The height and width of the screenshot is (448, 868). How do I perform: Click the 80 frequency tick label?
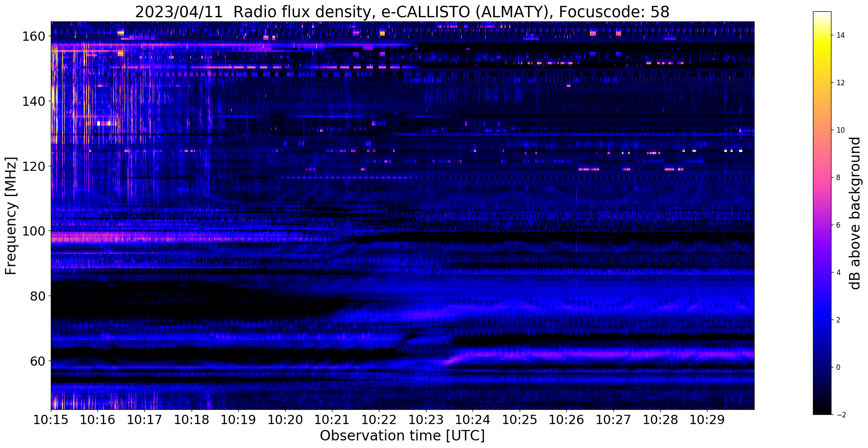coord(38,296)
